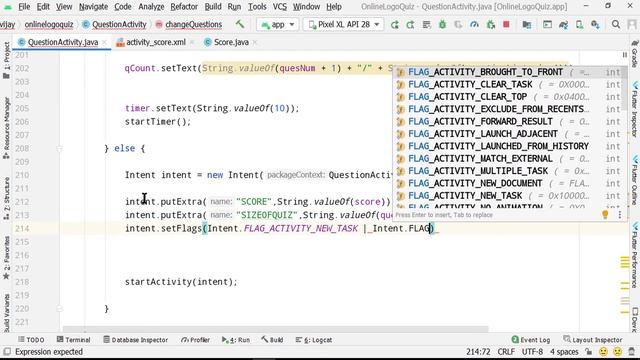Click the intention lightbulb in completion popup
640x360 pixels.
pos(605,215)
